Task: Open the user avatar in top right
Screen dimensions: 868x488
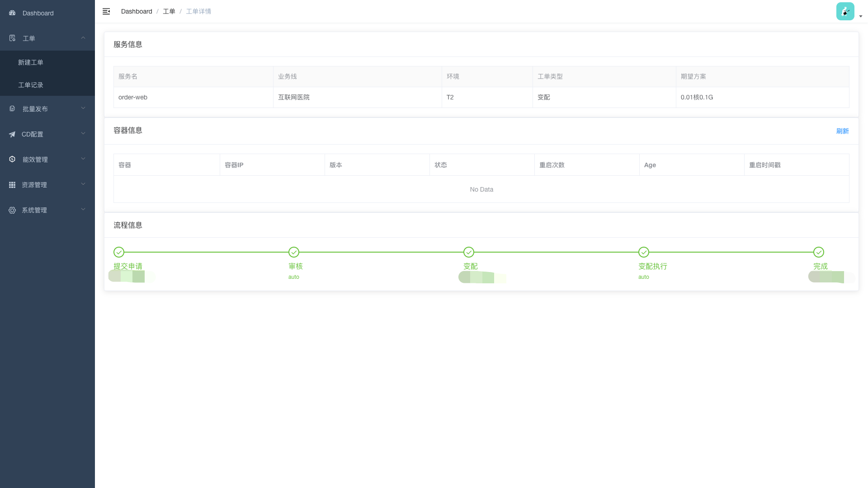Action: tap(845, 11)
